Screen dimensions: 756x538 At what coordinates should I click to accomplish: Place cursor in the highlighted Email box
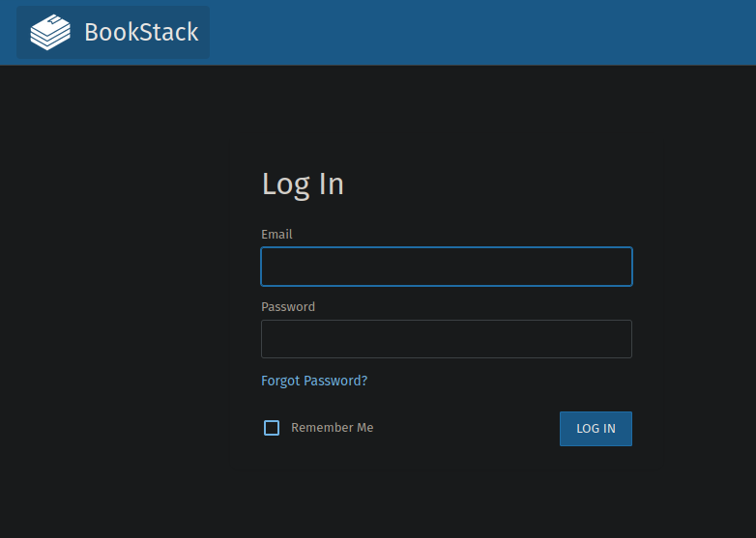[446, 267]
